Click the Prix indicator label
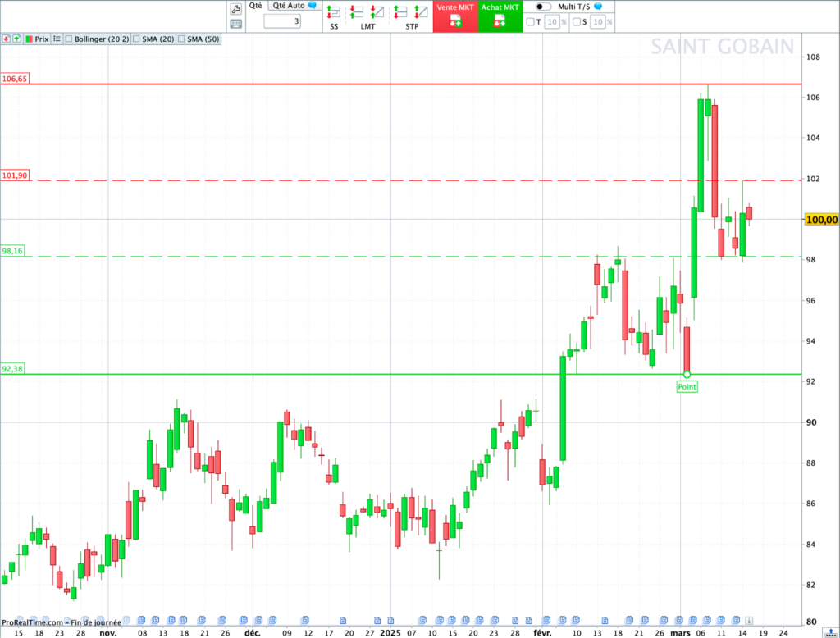This screenshot has height=638, width=840. (42, 39)
